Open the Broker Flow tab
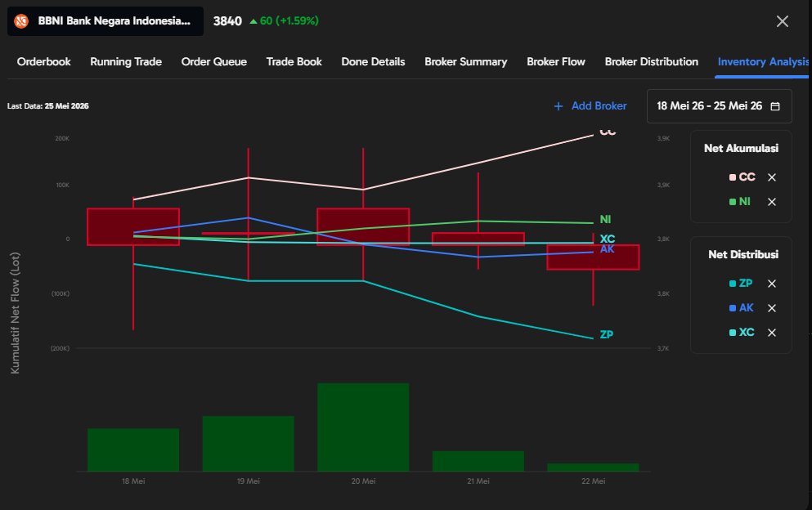Image resolution: width=812 pixels, height=510 pixels. point(556,61)
